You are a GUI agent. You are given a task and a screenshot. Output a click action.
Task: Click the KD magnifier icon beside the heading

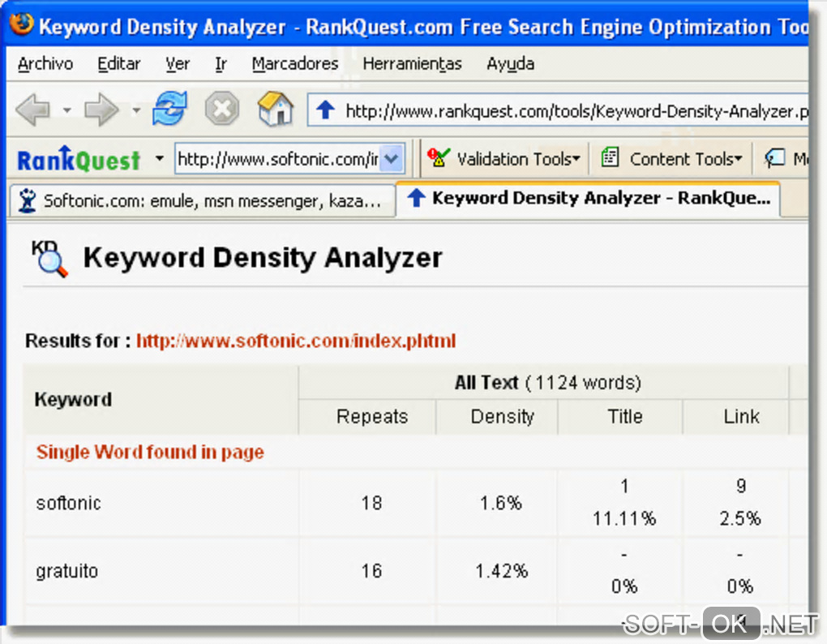coord(49,258)
